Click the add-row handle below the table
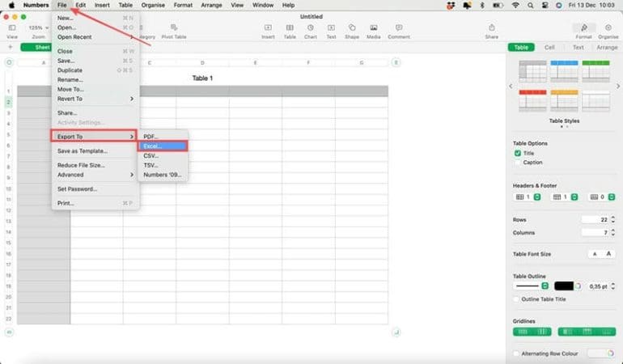This screenshot has width=623, height=364. [x=9, y=332]
